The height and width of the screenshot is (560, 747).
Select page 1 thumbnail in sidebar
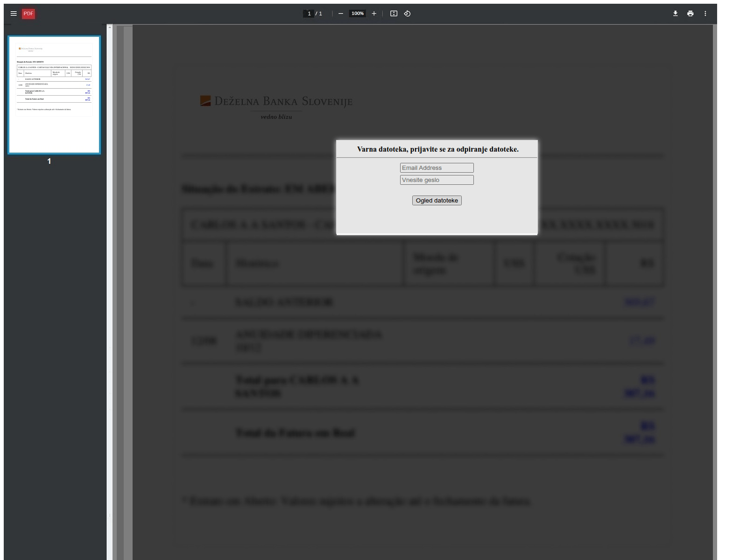[54, 95]
